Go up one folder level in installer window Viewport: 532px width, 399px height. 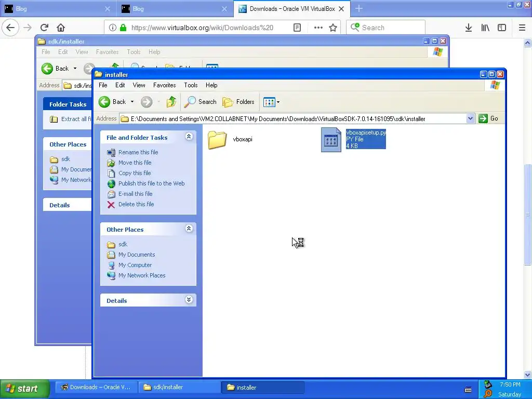(171, 102)
